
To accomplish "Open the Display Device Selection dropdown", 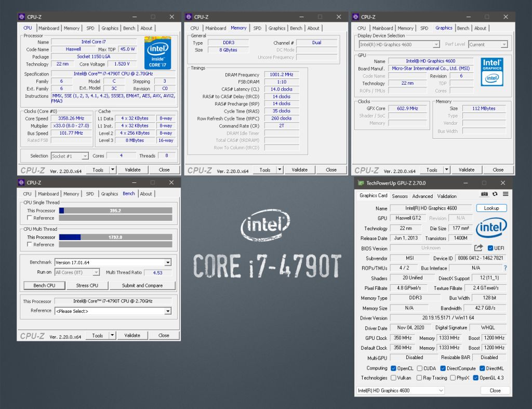I will [x=400, y=45].
